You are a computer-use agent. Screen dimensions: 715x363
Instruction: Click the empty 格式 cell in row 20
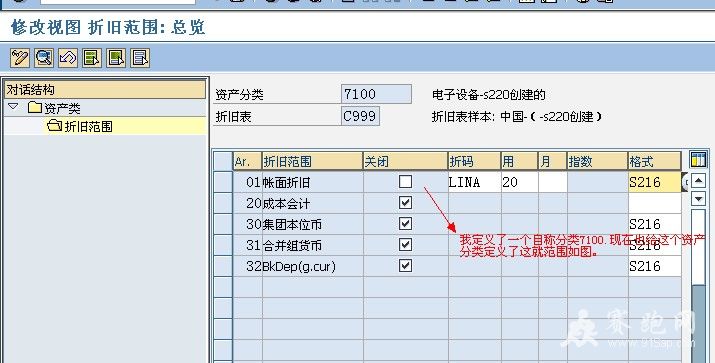(655, 203)
